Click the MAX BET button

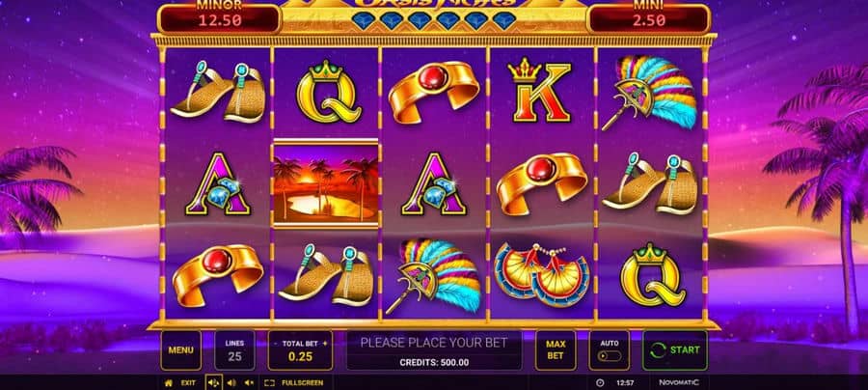tap(556, 350)
